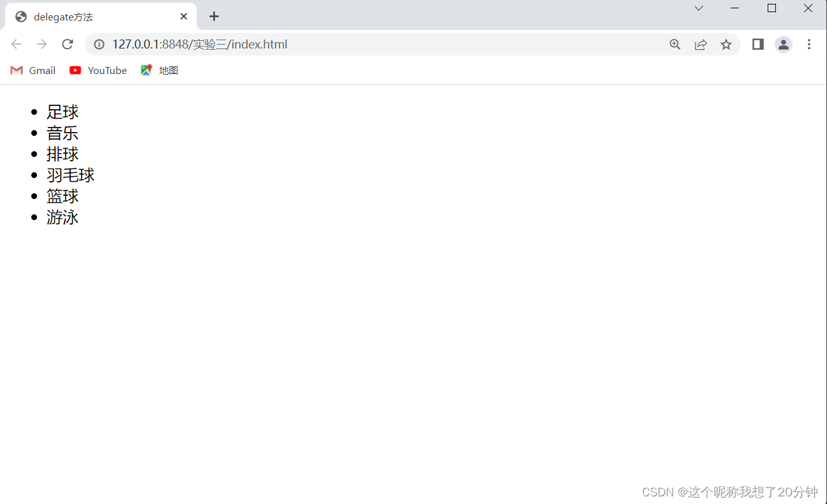Click the address bar URL
Image resolution: width=827 pixels, height=504 pixels.
click(x=200, y=45)
